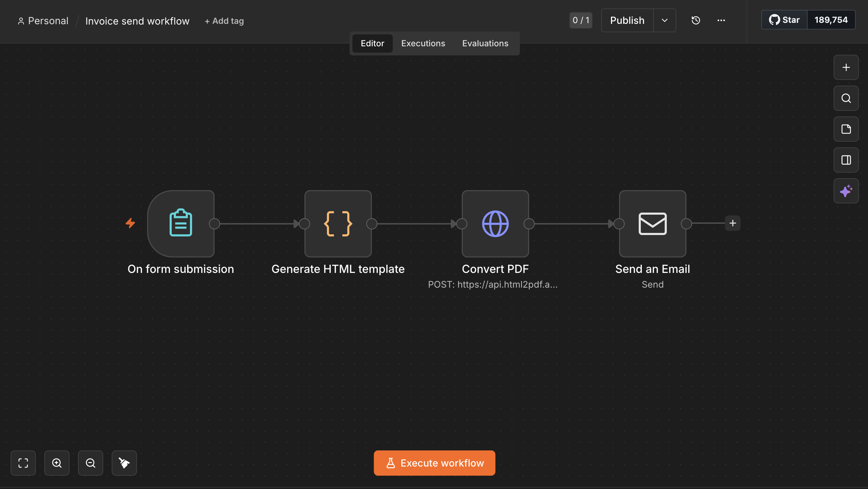Click the output connector of Convert PDF
Viewport: 868px width, 489px height.
pyautogui.click(x=529, y=224)
